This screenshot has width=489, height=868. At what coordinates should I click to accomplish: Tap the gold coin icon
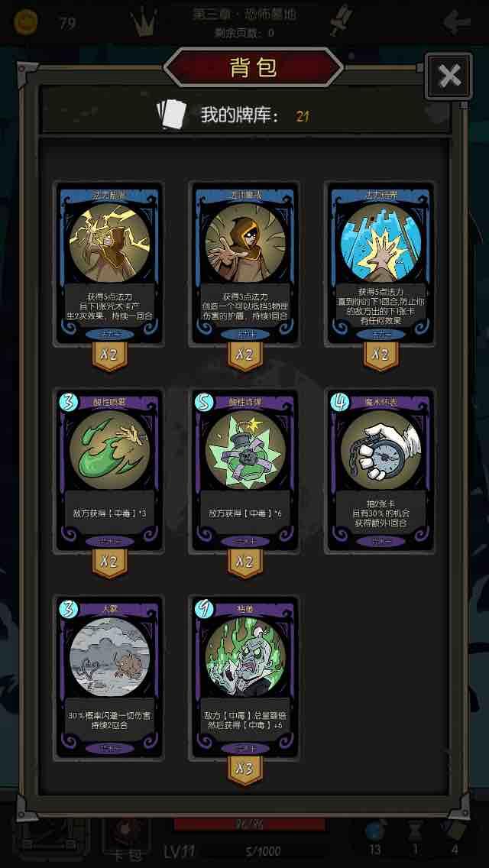[x=24, y=21]
